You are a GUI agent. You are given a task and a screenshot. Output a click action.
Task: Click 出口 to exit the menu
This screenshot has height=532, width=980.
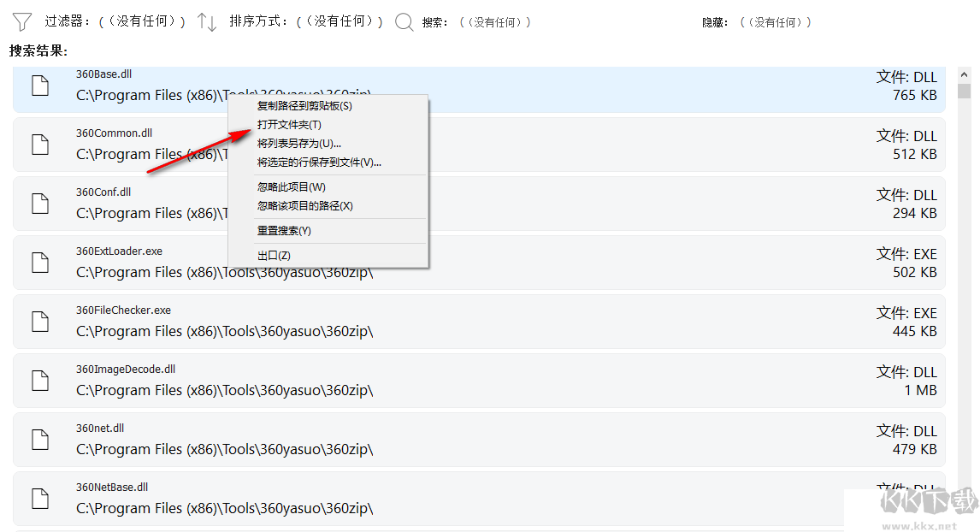tap(274, 255)
